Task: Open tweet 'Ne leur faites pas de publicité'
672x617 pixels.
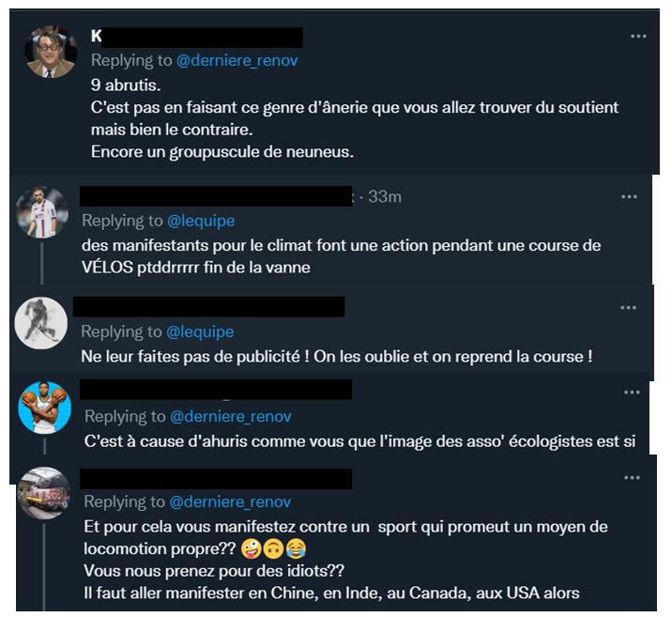Action: coord(337,357)
